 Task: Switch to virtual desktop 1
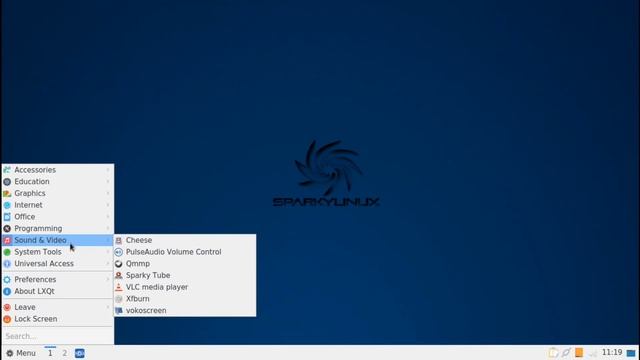pos(50,353)
